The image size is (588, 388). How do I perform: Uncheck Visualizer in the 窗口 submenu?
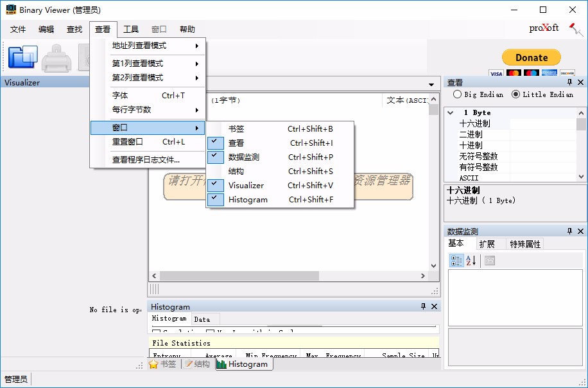[x=215, y=185]
